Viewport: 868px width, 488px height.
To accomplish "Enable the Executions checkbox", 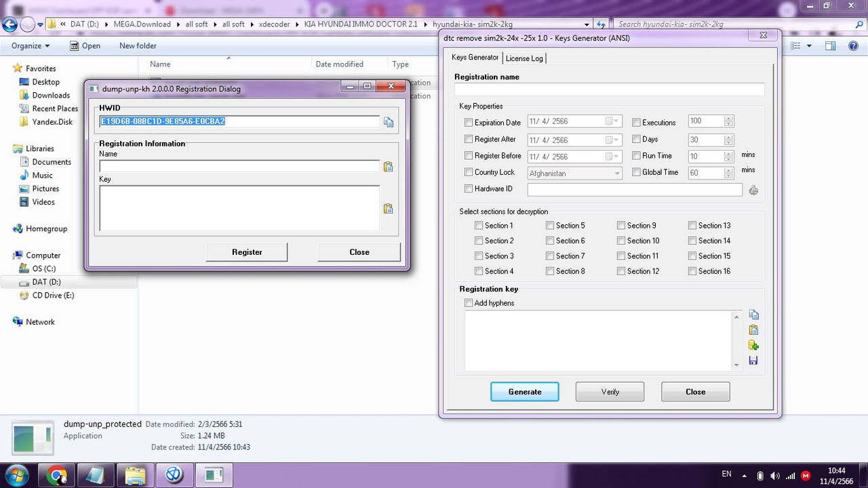I will click(x=636, y=123).
